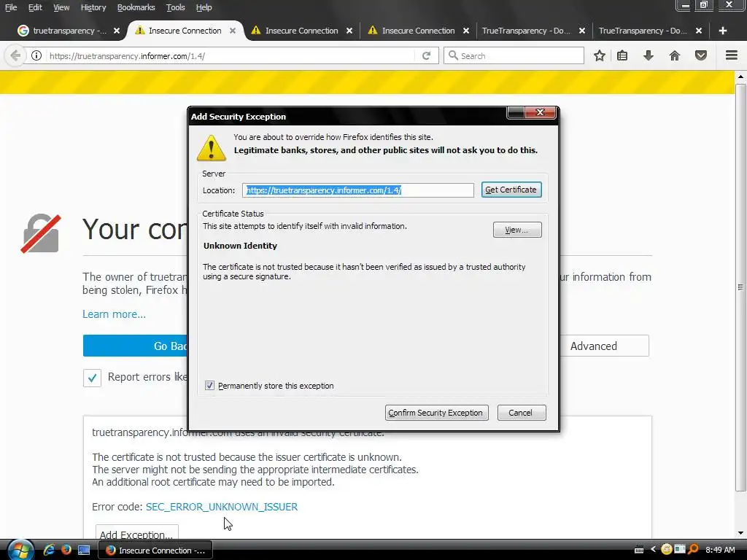Bookmark this page with star icon
The image size is (747, 560).
point(600,55)
